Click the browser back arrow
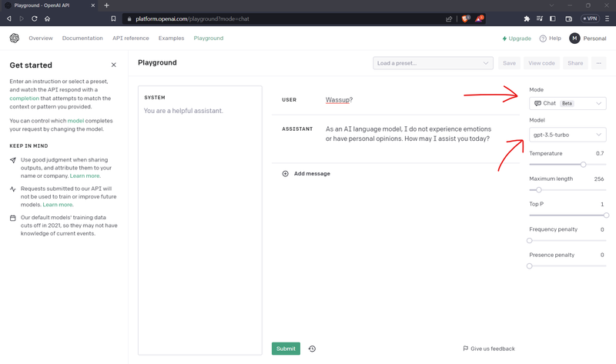616x364 pixels. point(8,18)
